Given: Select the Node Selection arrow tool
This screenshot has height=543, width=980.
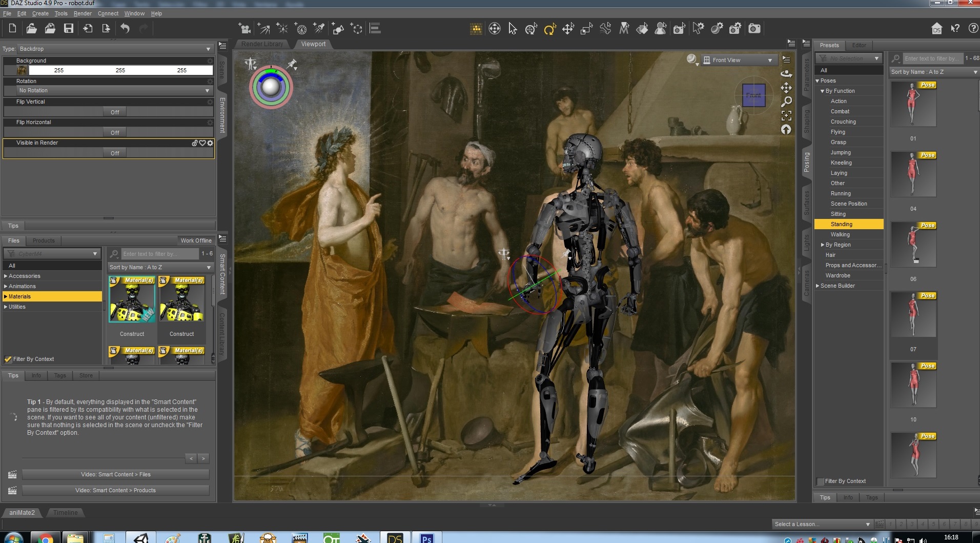Looking at the screenshot, I should coord(513,29).
